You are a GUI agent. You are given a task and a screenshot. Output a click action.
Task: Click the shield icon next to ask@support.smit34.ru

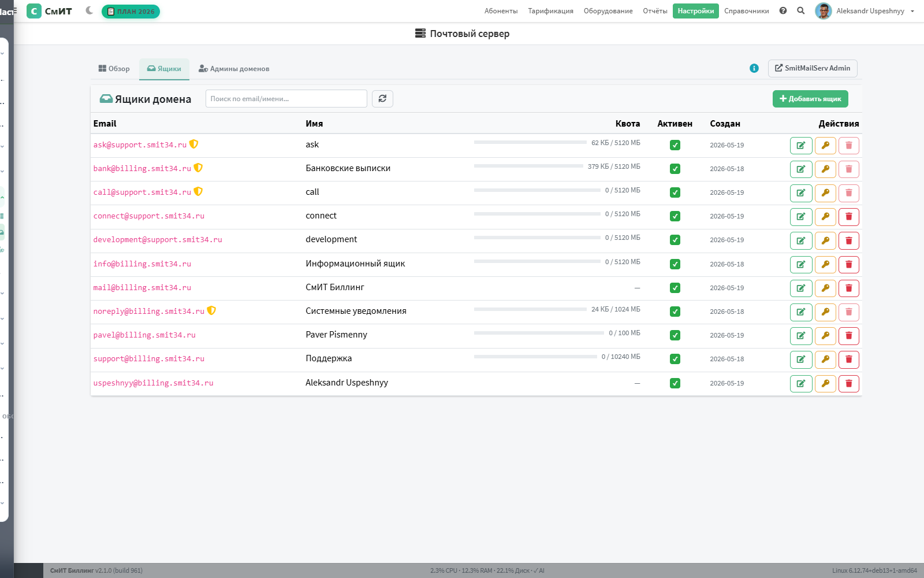tap(194, 144)
